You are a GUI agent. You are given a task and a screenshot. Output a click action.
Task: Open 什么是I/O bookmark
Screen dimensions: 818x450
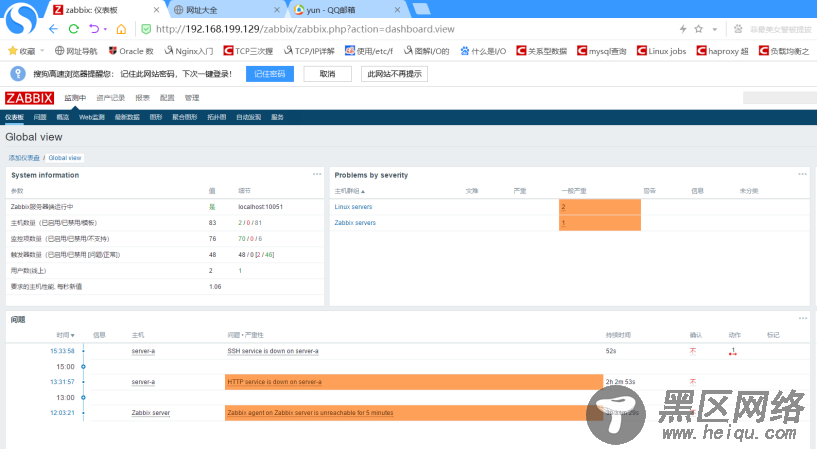[x=483, y=51]
